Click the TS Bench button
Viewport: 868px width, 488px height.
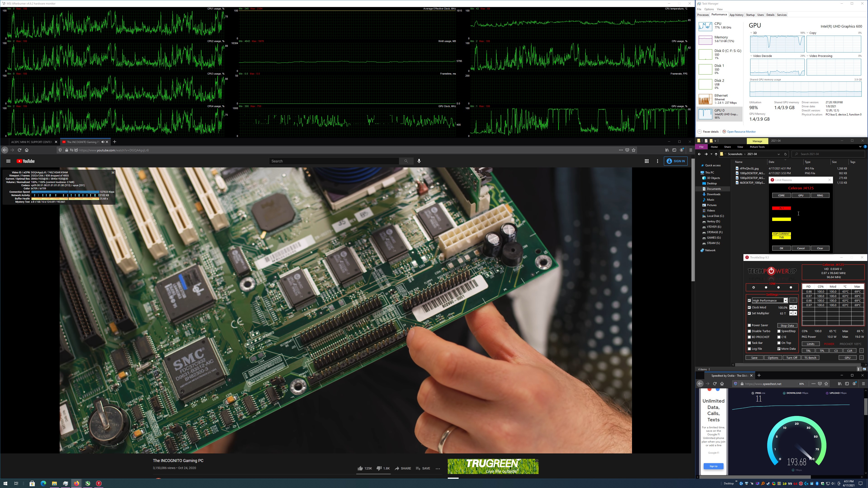[810, 358]
